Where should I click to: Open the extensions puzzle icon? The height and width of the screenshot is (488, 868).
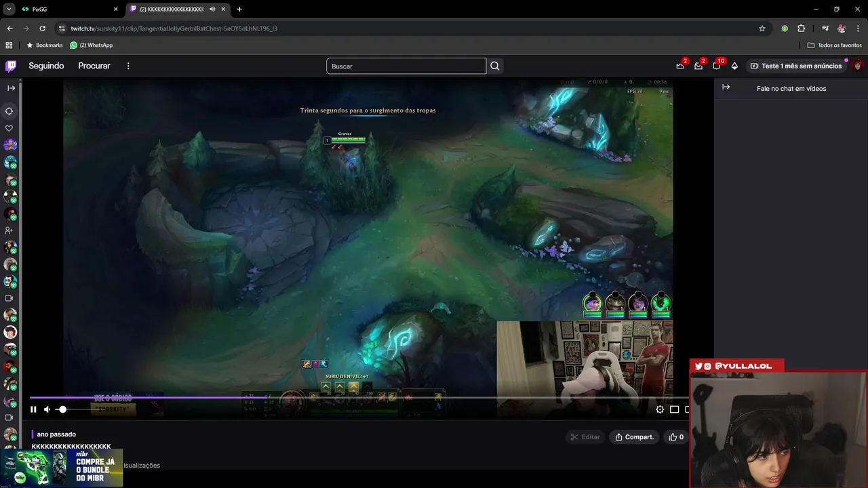pyautogui.click(x=801, y=28)
